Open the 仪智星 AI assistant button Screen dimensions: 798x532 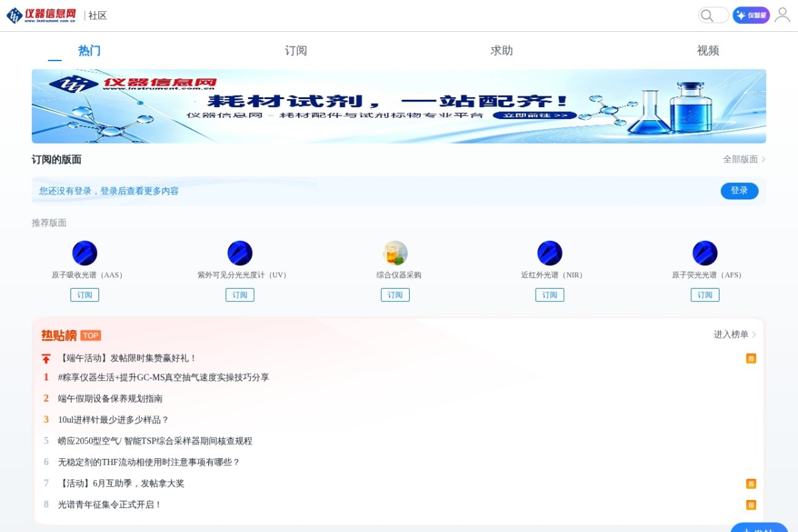point(751,15)
